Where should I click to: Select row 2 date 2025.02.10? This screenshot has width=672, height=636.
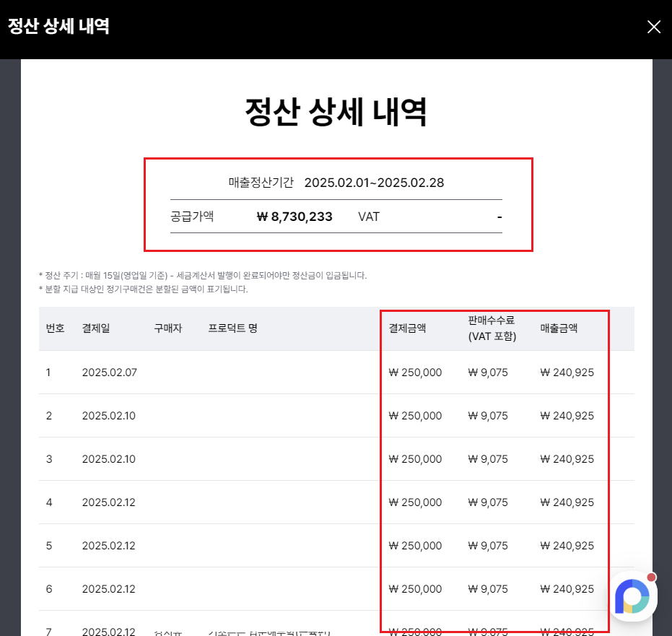click(x=109, y=416)
